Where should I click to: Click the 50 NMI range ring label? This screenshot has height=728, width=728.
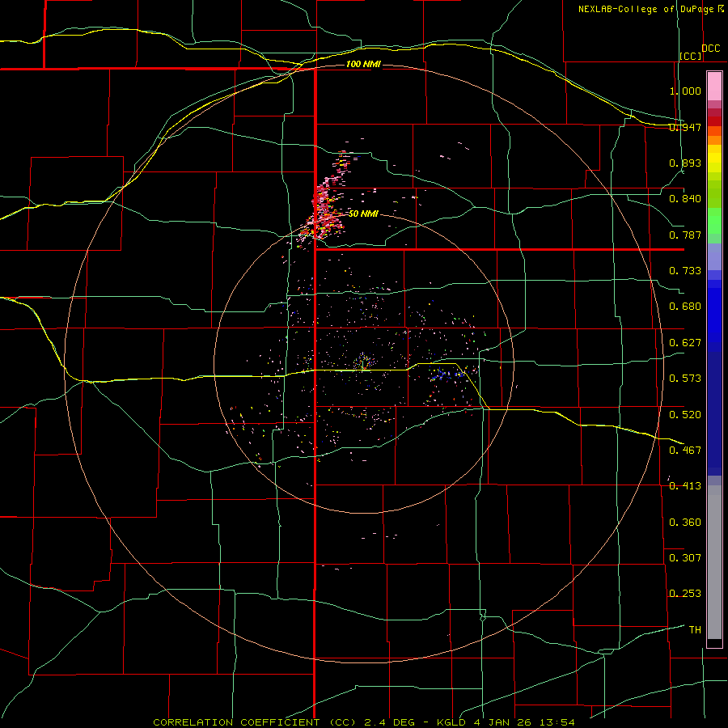point(363,214)
